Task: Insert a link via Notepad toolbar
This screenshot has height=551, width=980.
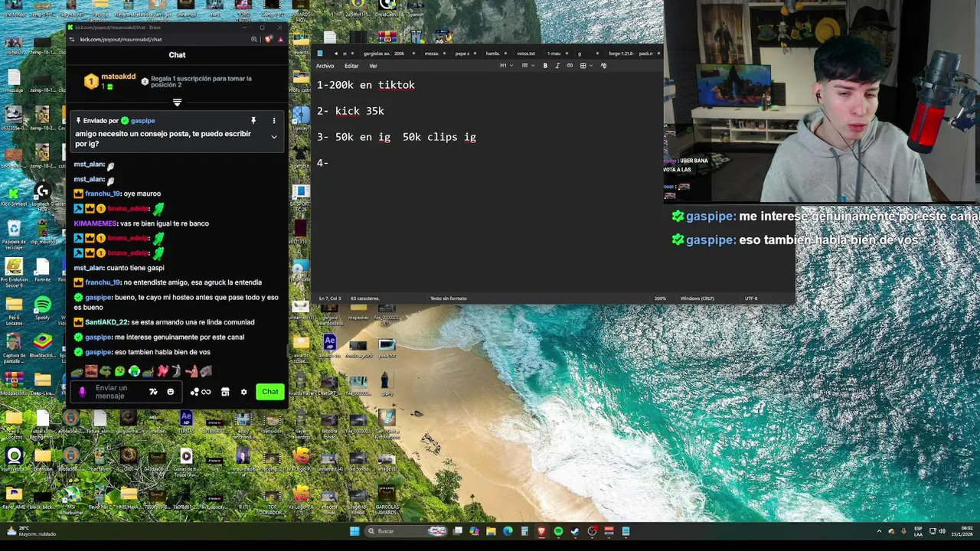Action: tap(569, 66)
